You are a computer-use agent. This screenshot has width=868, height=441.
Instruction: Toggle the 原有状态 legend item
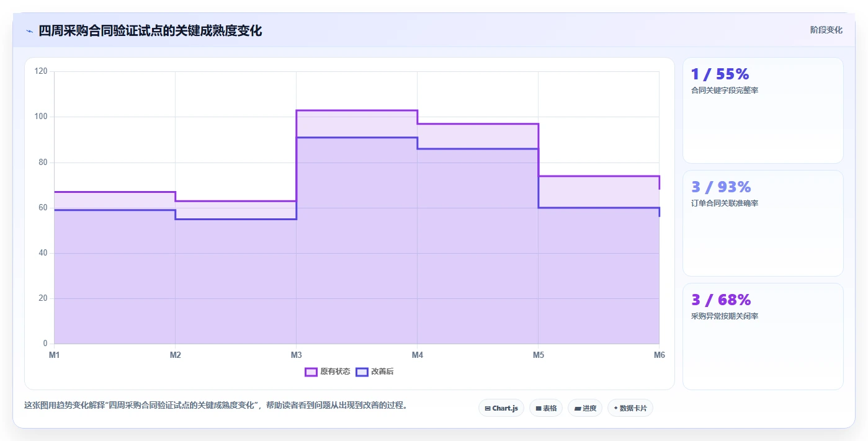pos(328,372)
